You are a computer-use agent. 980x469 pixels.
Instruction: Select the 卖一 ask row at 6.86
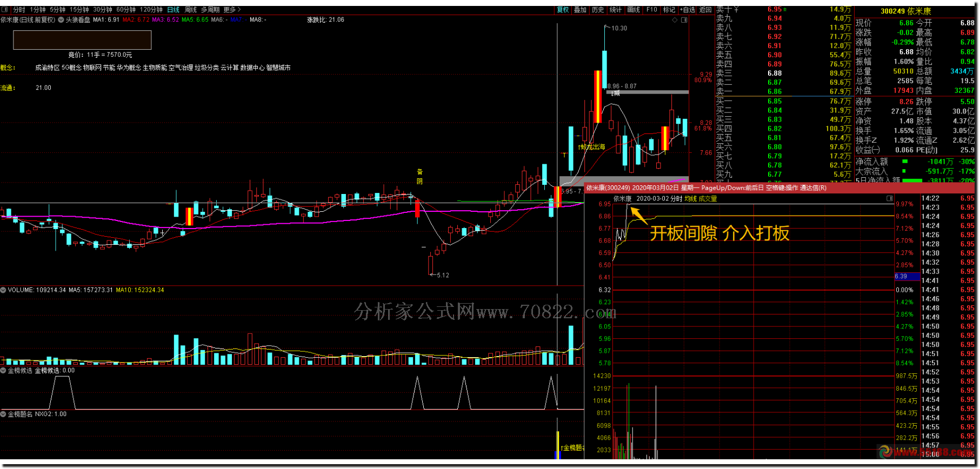(x=783, y=91)
